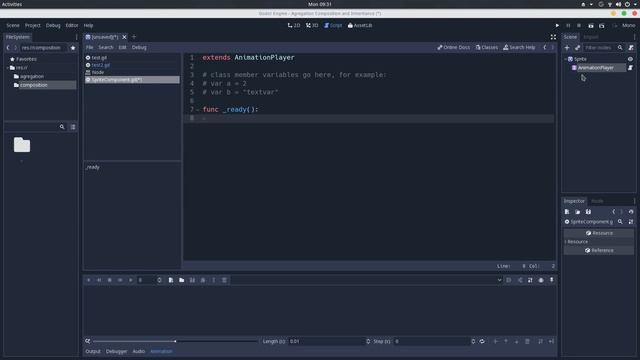Click Search Help button

point(519,47)
